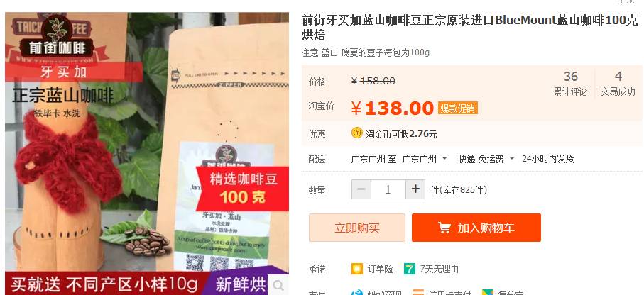Increase quantity with the plus button
644x295 pixels.
click(415, 189)
